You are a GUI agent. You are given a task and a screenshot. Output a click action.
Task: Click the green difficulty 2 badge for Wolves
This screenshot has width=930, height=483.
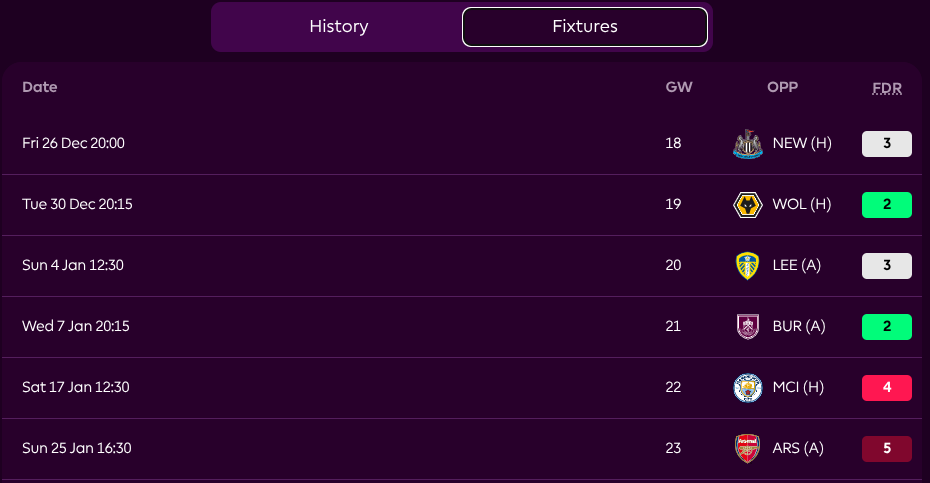(x=886, y=205)
